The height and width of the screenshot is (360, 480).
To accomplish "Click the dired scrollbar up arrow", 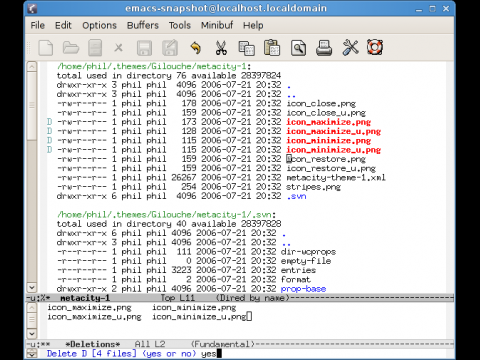I will coord(32,66).
